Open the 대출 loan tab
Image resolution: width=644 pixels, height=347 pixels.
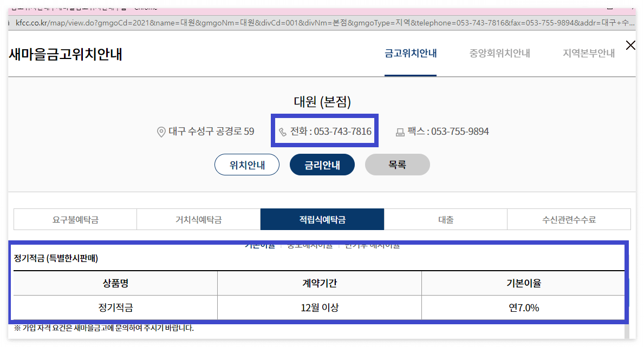pyautogui.click(x=445, y=219)
